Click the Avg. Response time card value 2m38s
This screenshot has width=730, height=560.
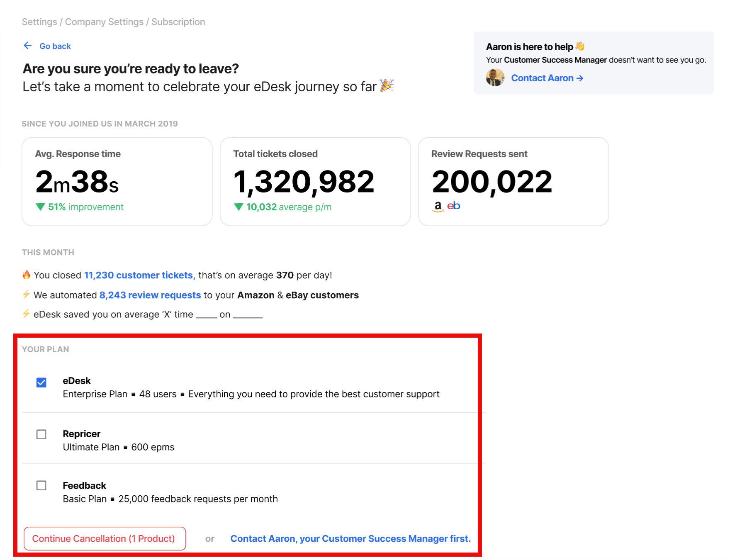point(77,182)
